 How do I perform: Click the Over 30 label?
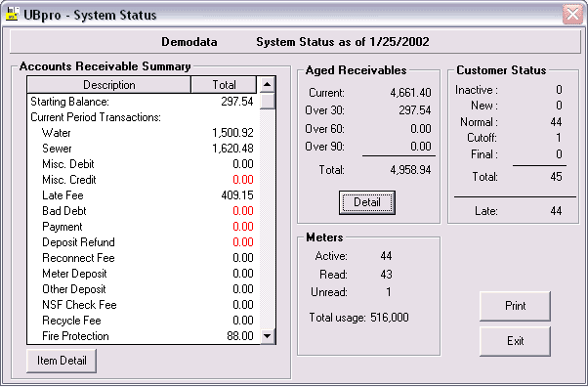[x=324, y=110]
